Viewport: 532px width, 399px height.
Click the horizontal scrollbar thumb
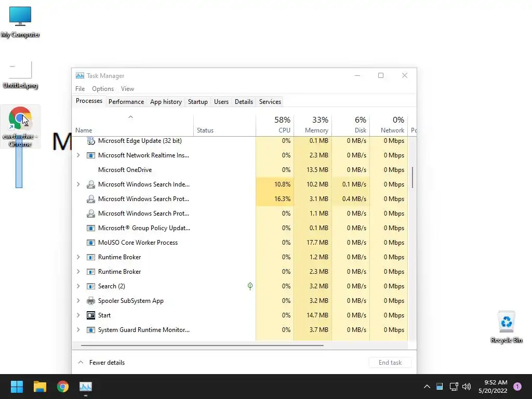point(202,345)
